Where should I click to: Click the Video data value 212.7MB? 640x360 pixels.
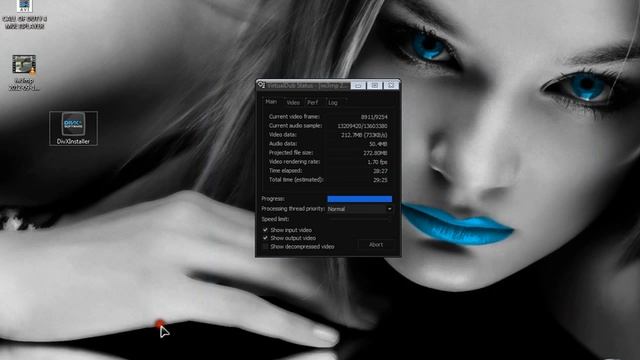click(364, 135)
